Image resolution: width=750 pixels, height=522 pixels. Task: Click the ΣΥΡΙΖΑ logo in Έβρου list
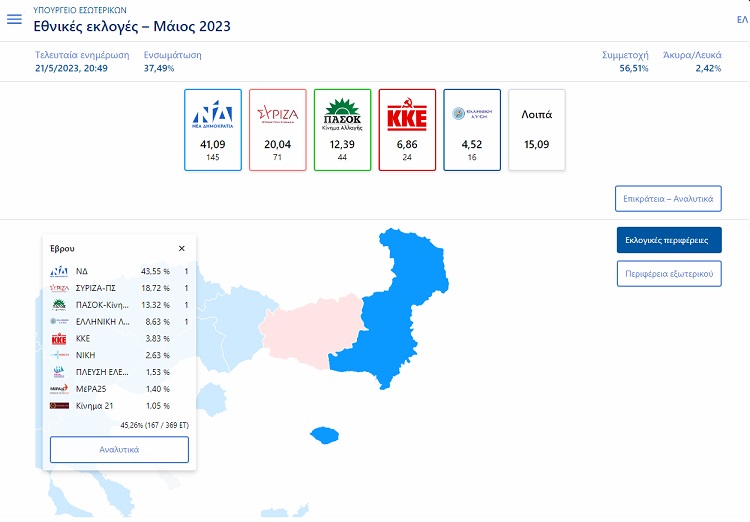pos(59,288)
